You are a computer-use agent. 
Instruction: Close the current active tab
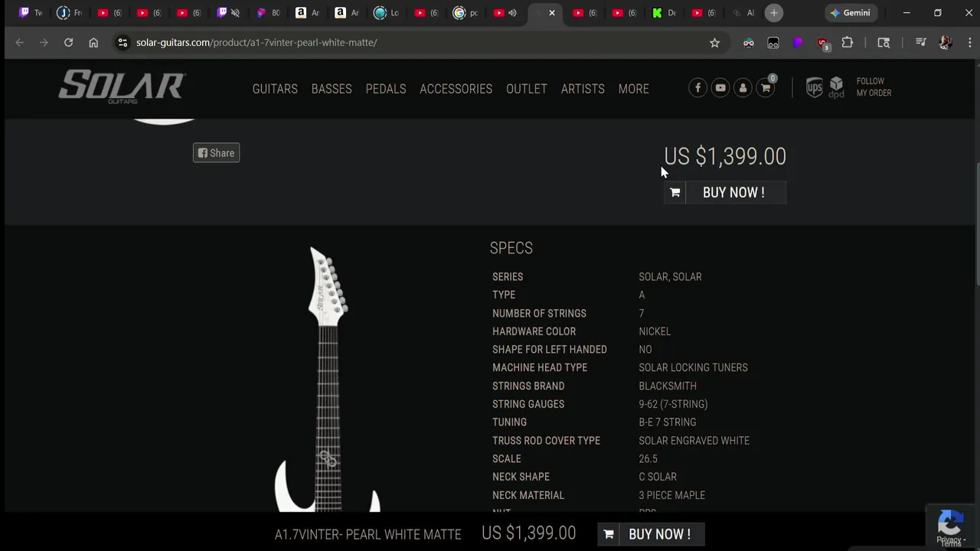click(x=551, y=13)
